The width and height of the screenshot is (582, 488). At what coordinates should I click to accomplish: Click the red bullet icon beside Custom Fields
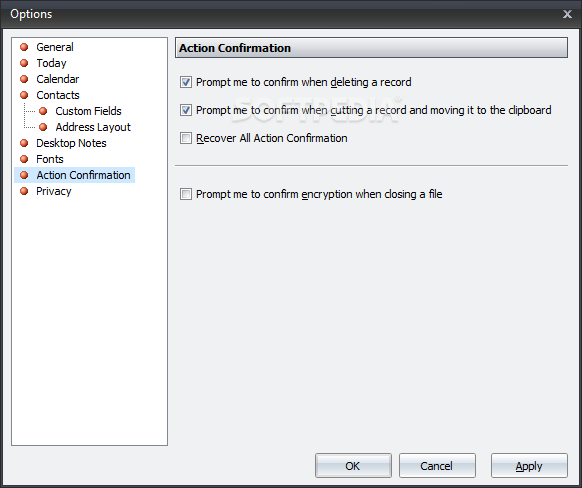[x=43, y=111]
